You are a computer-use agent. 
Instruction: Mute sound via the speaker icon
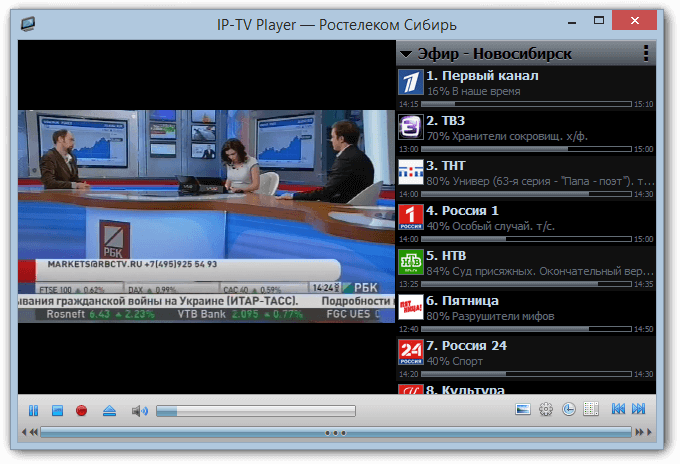(140, 411)
